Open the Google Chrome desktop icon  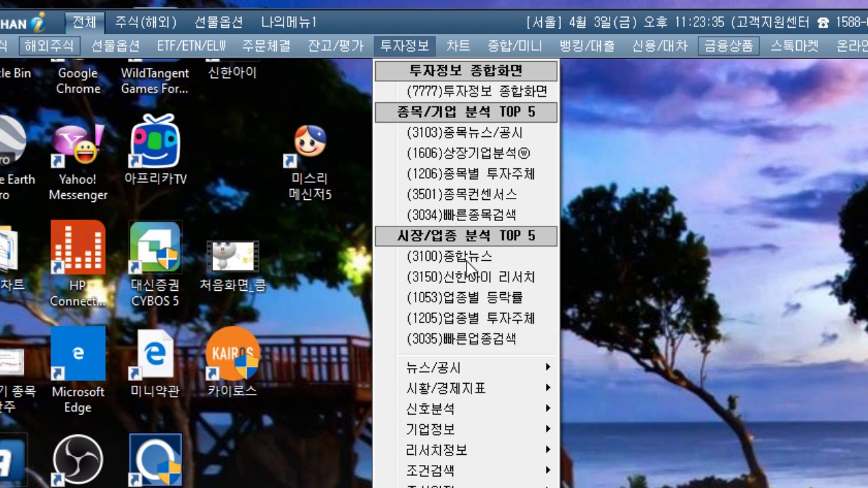click(x=78, y=80)
